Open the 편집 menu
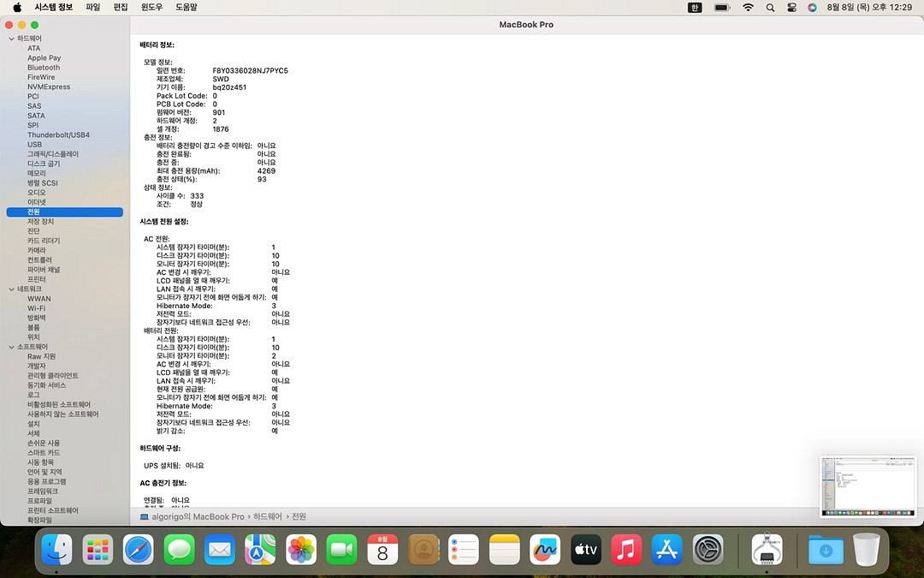Viewport: 924px width, 578px height. pyautogui.click(x=121, y=7)
